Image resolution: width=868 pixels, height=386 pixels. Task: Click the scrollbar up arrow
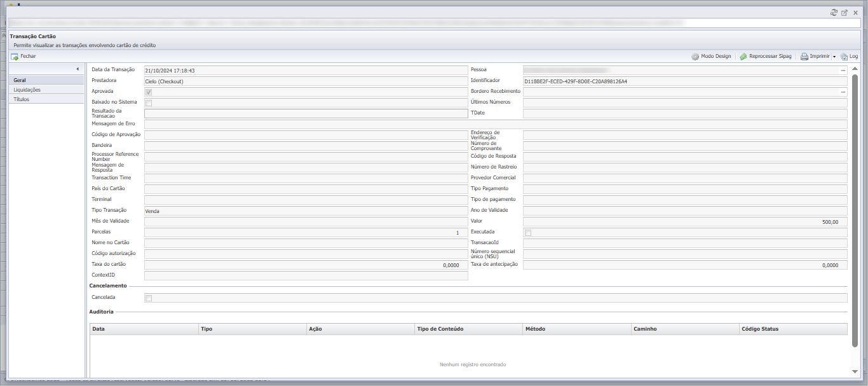pos(855,69)
